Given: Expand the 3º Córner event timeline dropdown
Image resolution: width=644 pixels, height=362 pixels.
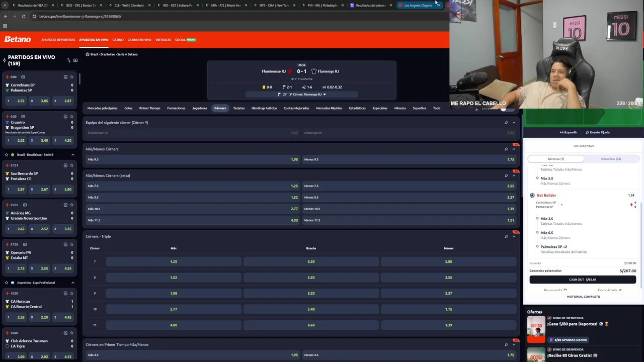Looking at the screenshot, I should tap(325, 95).
